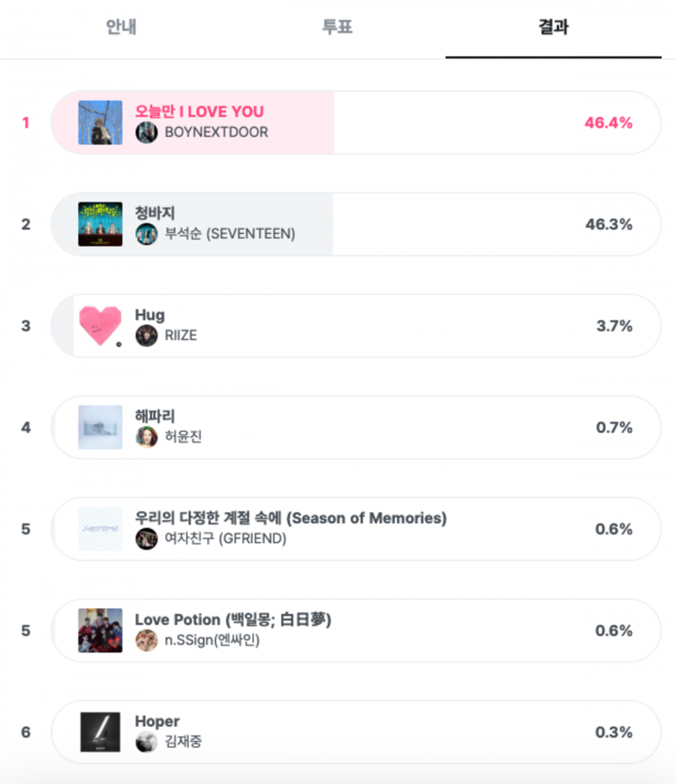
Task: Switch to the 투표 tab
Action: pyautogui.click(x=337, y=27)
